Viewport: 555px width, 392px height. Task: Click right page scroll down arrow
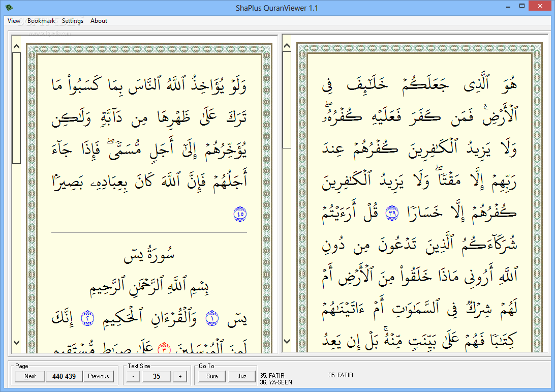pos(287,341)
